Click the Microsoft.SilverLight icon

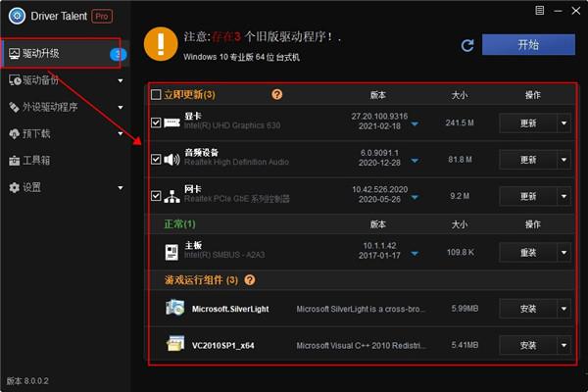pos(174,308)
